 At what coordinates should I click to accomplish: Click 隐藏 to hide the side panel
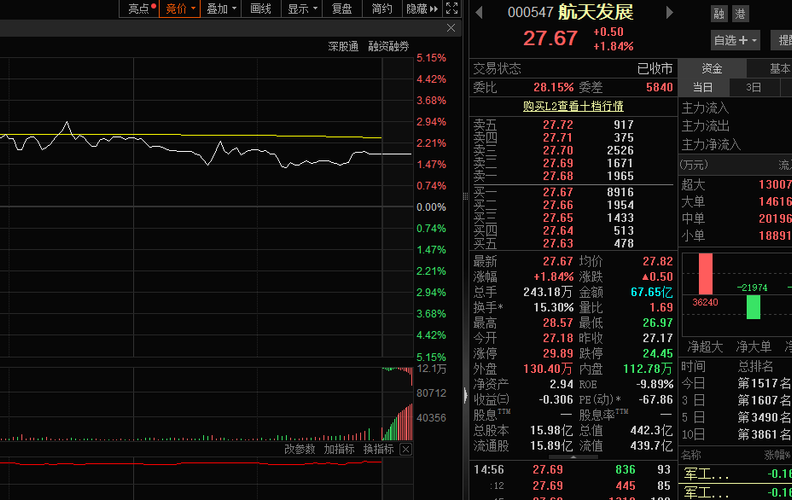[x=422, y=9]
